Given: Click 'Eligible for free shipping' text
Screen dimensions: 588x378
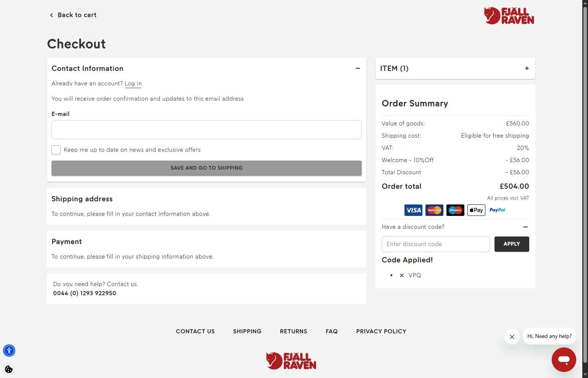Looking at the screenshot, I should coord(495,136).
